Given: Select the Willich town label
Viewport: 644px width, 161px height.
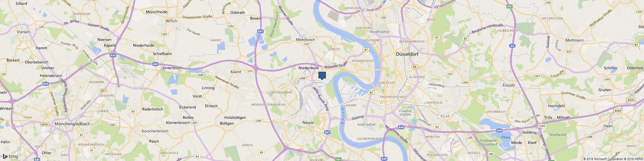Looking at the screenshot, I should [x=171, y=21].
